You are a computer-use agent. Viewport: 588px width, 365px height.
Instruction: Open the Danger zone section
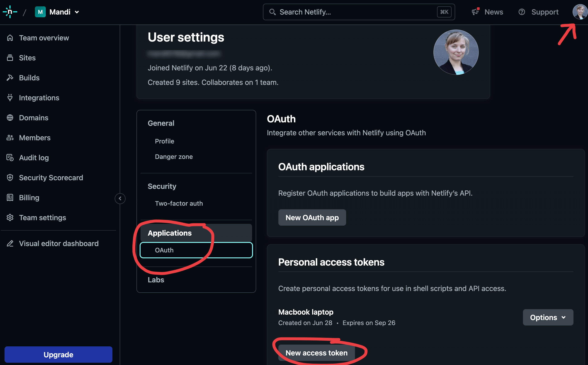(174, 157)
